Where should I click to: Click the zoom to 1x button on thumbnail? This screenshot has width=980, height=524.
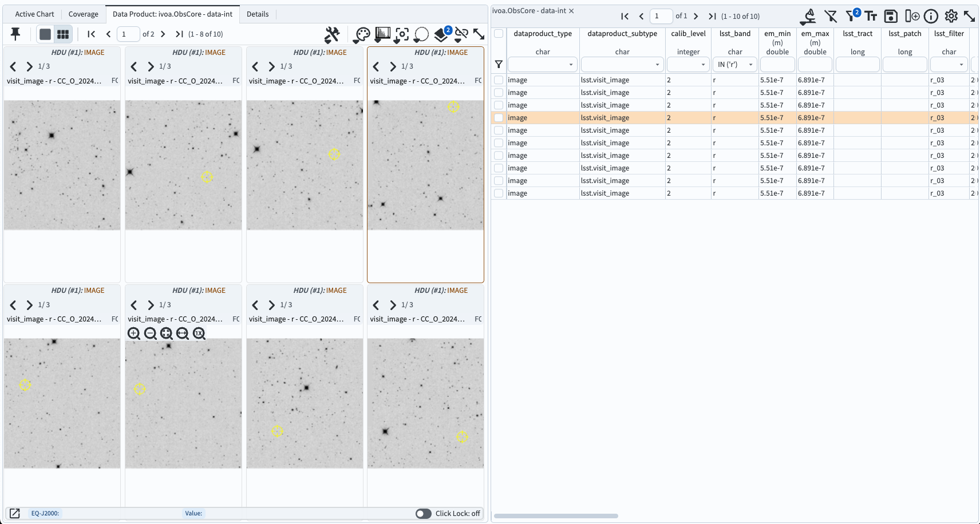(x=199, y=334)
